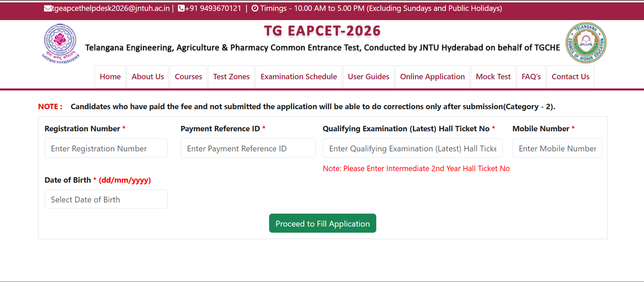
Task: Click the Payment Reference ID field
Action: pyautogui.click(x=248, y=148)
